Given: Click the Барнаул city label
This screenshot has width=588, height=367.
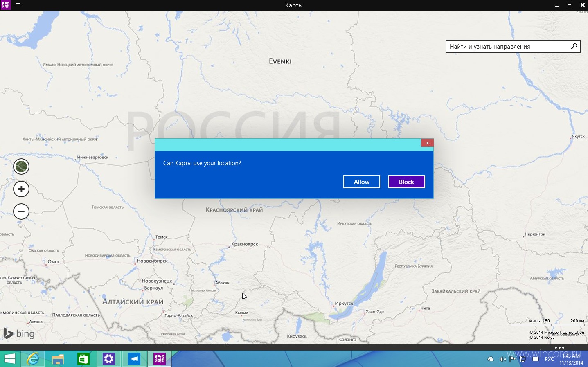Looking at the screenshot, I should click(153, 288).
